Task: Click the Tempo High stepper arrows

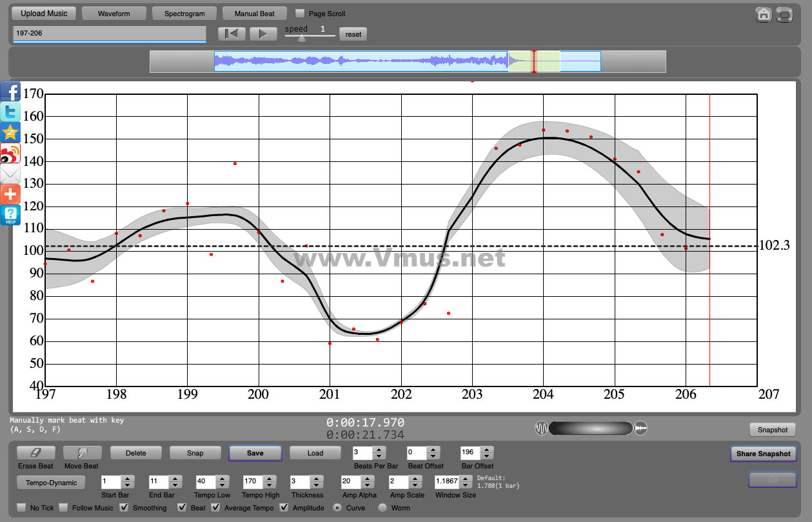Action: pos(270,482)
